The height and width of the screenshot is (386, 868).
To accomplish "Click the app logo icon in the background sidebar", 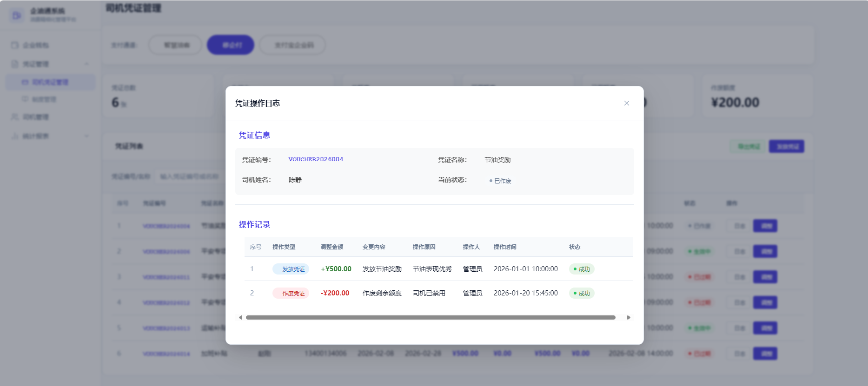I will (x=17, y=15).
